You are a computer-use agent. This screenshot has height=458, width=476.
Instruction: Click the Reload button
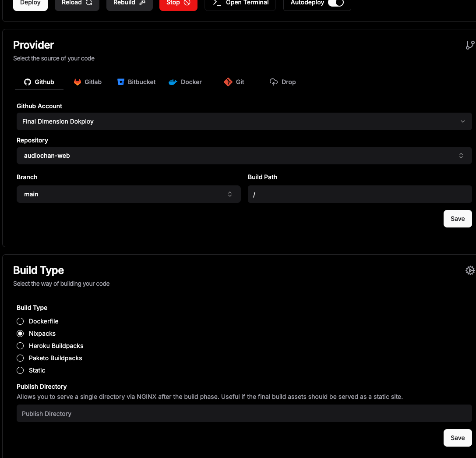click(77, 4)
